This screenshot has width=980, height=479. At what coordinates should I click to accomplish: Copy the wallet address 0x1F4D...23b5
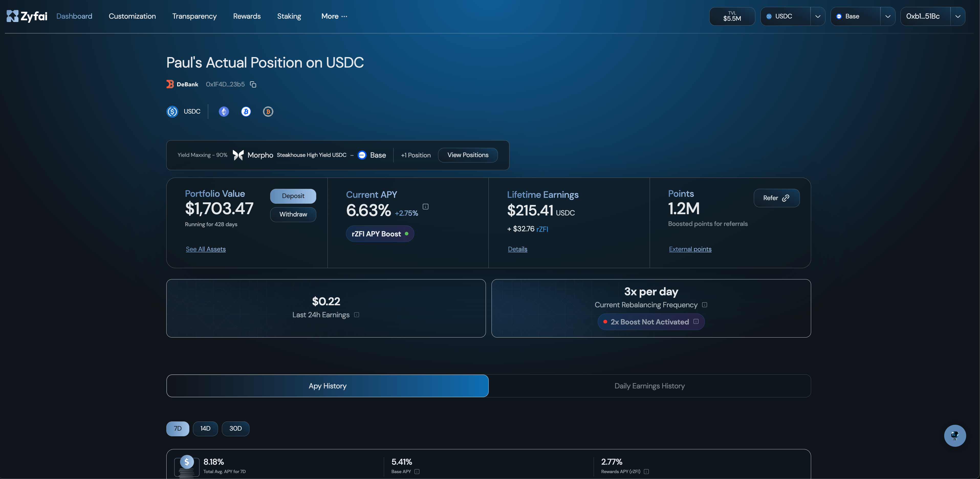(253, 84)
